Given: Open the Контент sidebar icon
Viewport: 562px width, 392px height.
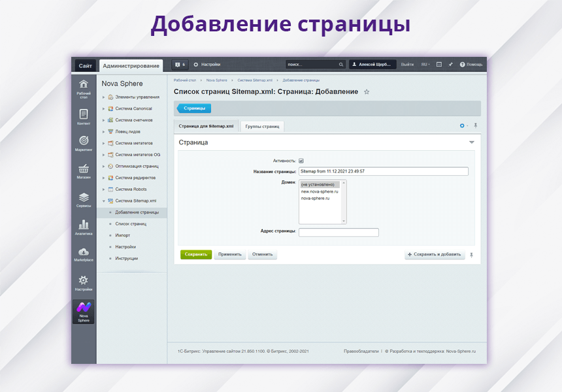Looking at the screenshot, I should point(84,116).
